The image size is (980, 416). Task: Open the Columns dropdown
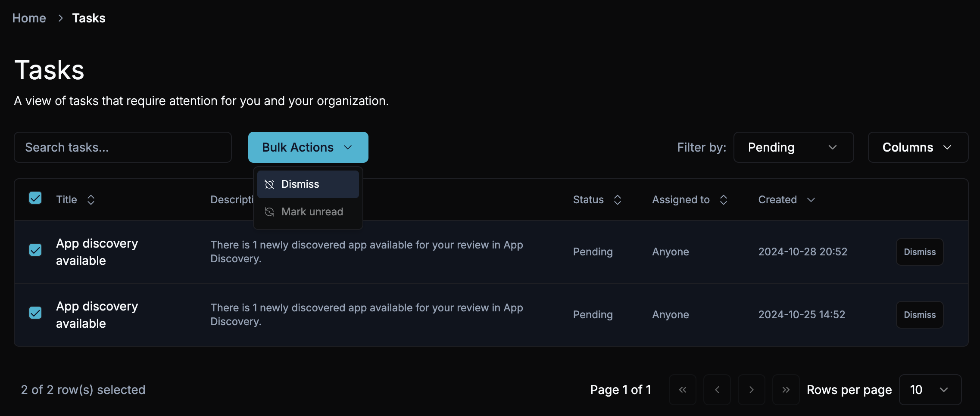(x=918, y=147)
